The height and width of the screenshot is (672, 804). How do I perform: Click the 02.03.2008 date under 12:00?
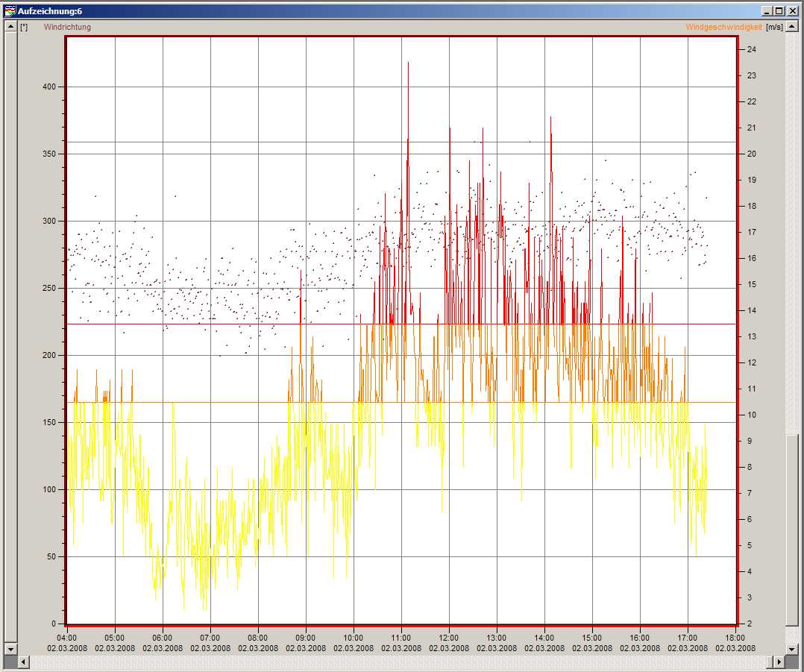click(449, 648)
